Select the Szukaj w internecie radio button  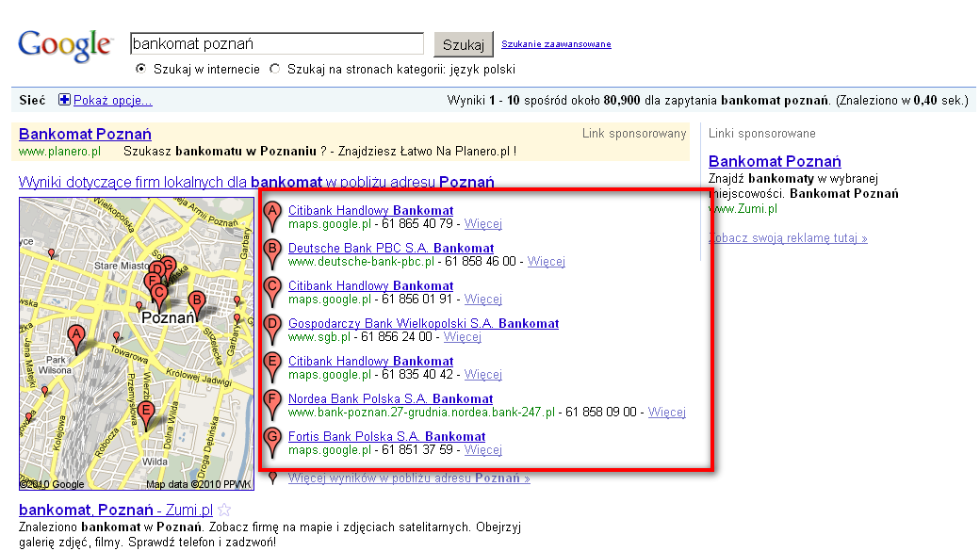140,69
